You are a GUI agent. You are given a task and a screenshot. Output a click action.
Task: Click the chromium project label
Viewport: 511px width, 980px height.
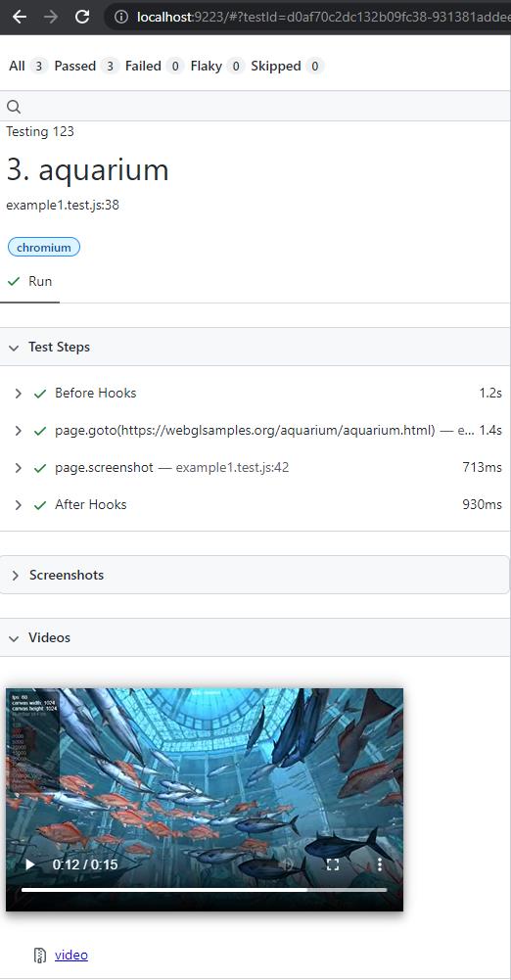coord(44,248)
